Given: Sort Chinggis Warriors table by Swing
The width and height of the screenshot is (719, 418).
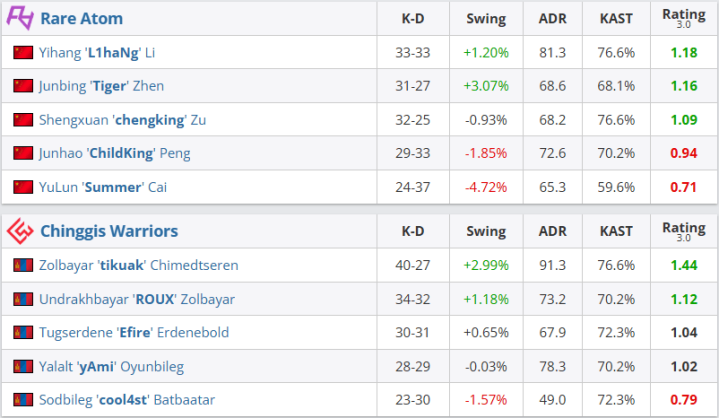Looking at the screenshot, I should point(486,231).
